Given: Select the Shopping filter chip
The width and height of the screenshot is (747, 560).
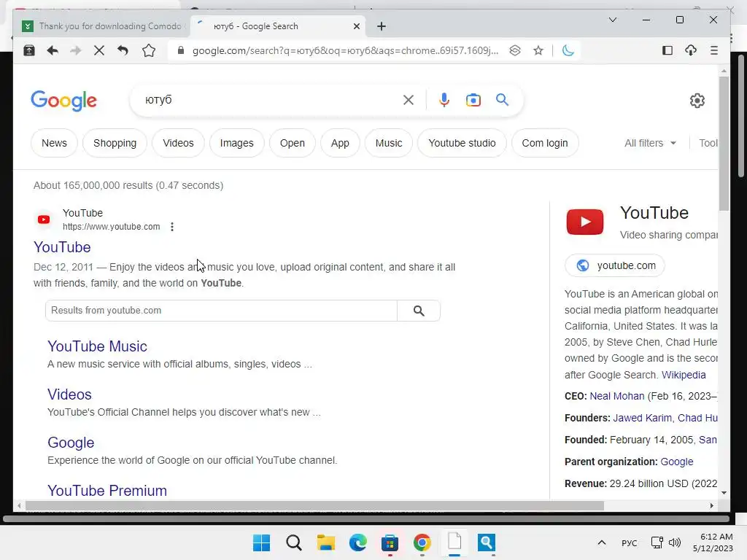Looking at the screenshot, I should 115,144.
